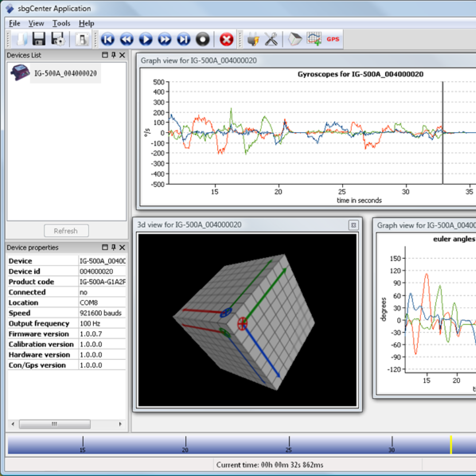This screenshot has width=476, height=476.
Task: Click the Record button in toolbar
Action: pyautogui.click(x=203, y=39)
